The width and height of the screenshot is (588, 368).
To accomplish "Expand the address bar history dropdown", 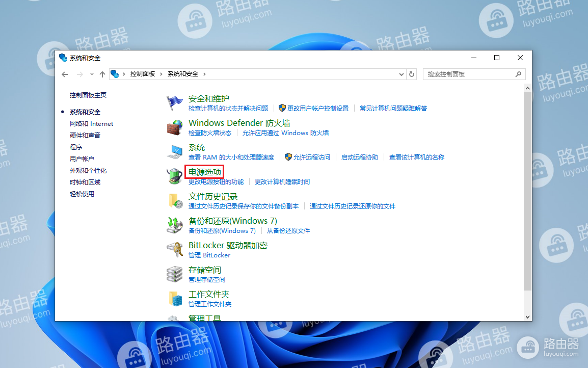I will [401, 74].
